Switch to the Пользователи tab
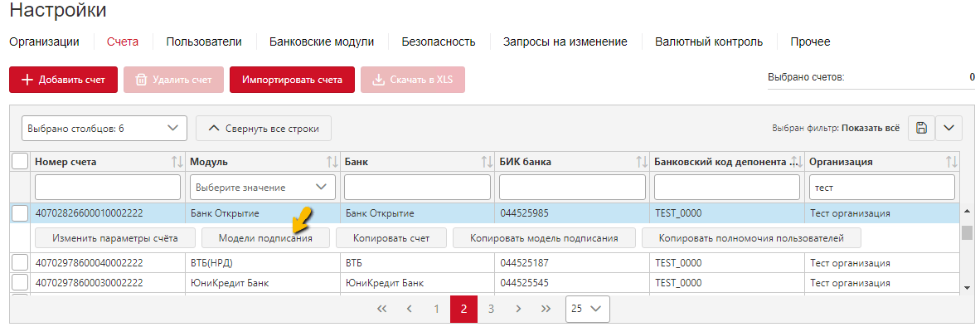Image resolution: width=980 pixels, height=327 pixels. click(x=204, y=41)
